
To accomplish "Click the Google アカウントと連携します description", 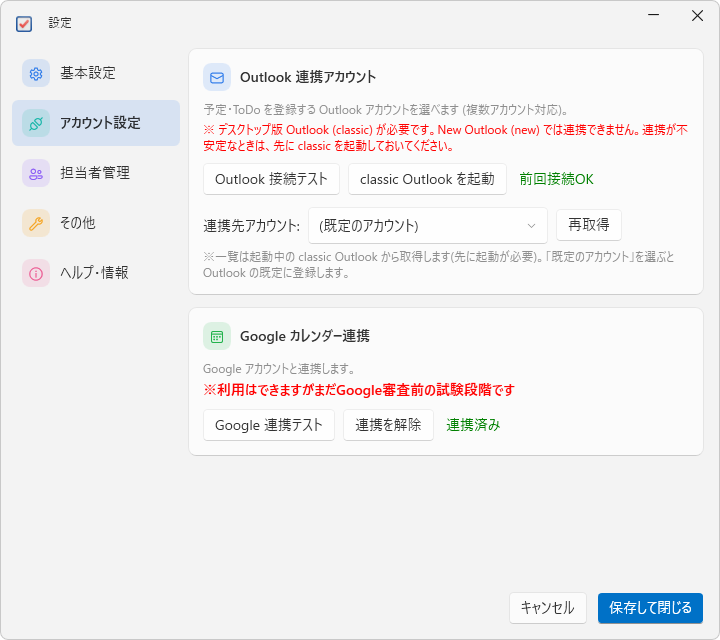I will click(x=279, y=369).
